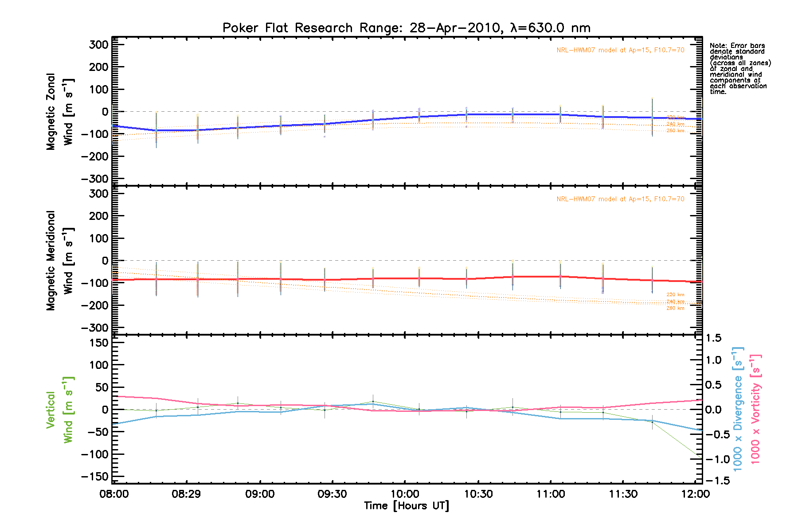Screen dimensions: 798x532
Task: Click the Magnetic Zonal Wind axis label
Action: click(60, 112)
